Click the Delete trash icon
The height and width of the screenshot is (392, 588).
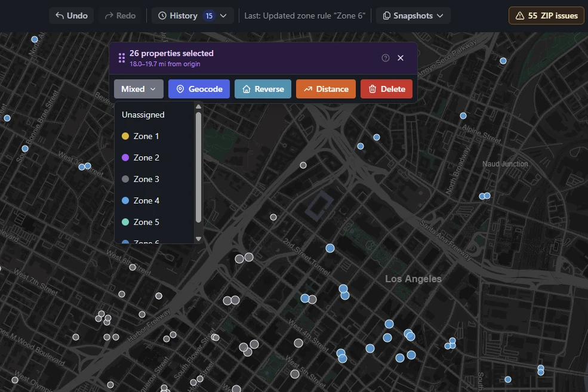[x=372, y=89]
